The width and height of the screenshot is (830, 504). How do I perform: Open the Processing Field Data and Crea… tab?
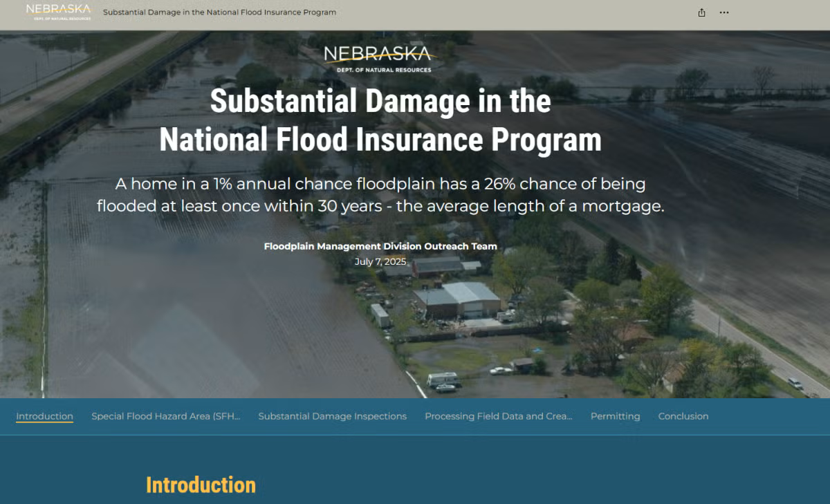pos(499,416)
